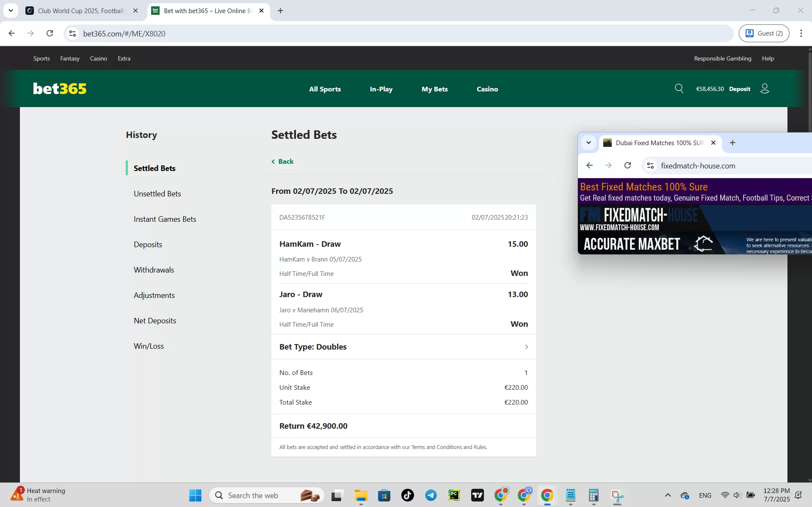Open the bet365 account profile icon

pyautogui.click(x=765, y=88)
